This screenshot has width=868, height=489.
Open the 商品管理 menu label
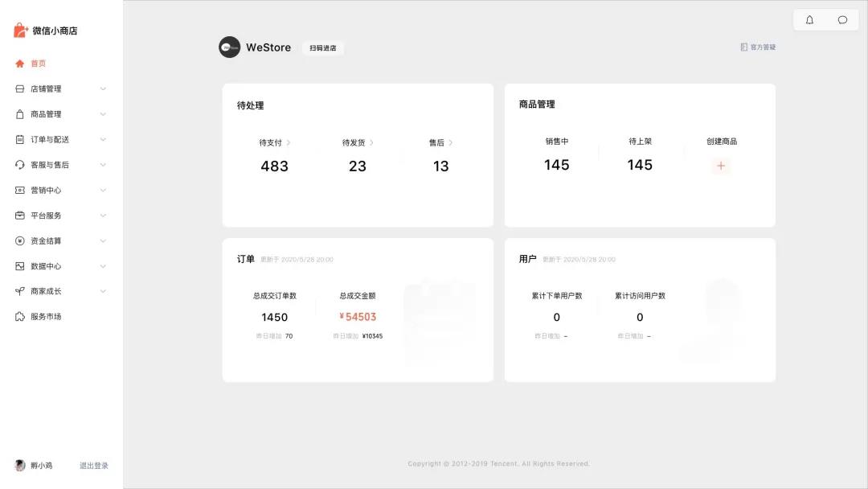(46, 114)
